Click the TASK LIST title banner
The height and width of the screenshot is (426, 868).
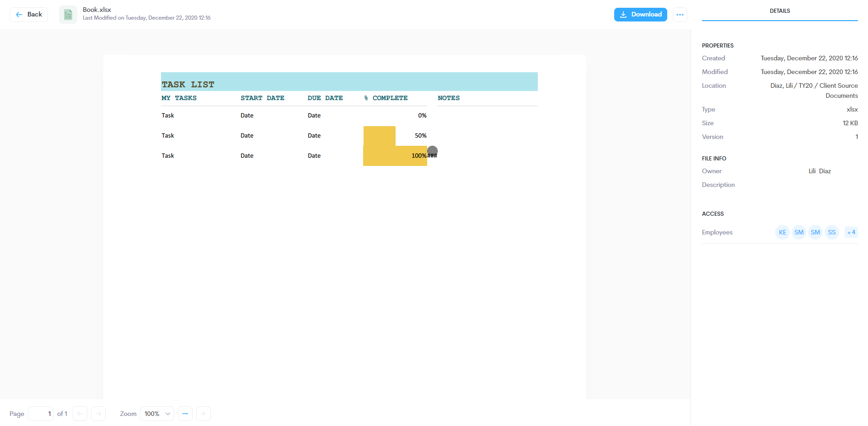coord(349,82)
